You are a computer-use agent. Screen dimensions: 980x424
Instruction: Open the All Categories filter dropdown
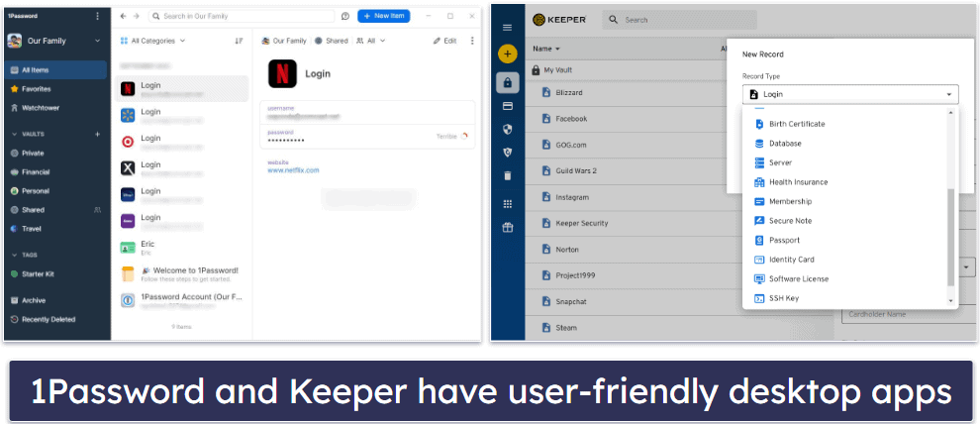[x=152, y=41]
